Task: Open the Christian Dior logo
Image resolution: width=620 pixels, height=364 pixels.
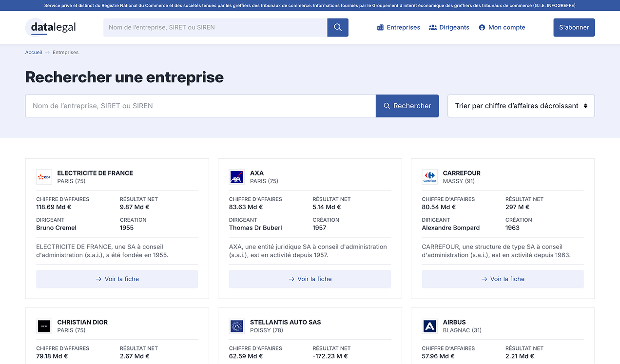Action: pos(44,326)
